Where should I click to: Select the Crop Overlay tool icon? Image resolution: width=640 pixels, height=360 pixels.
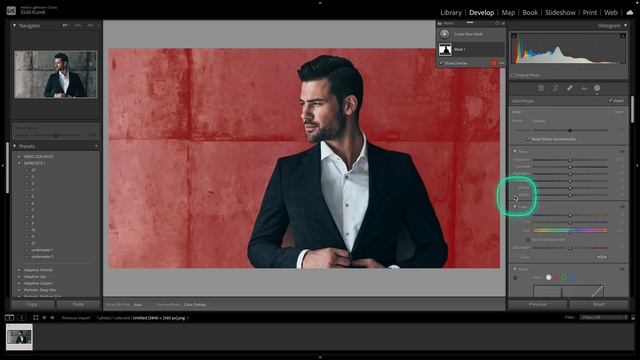pos(556,88)
